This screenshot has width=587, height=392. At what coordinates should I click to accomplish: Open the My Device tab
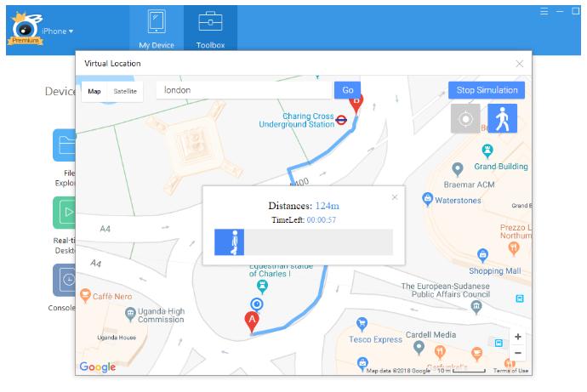click(x=157, y=28)
